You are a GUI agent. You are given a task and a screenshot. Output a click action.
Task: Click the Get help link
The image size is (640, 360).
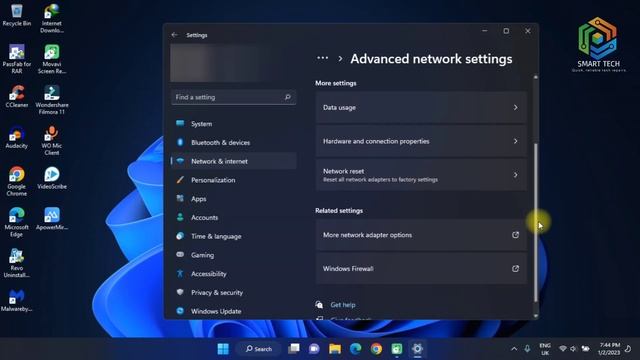343,305
